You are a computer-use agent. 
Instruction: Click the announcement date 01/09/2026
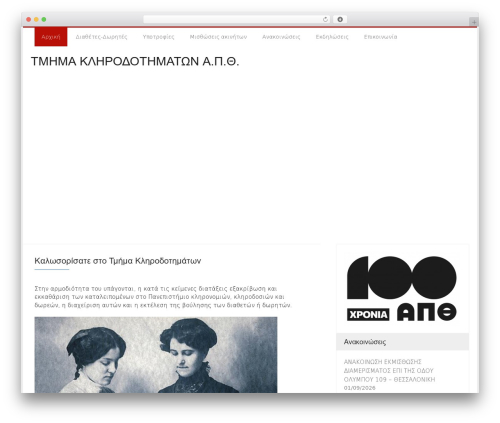point(360,388)
